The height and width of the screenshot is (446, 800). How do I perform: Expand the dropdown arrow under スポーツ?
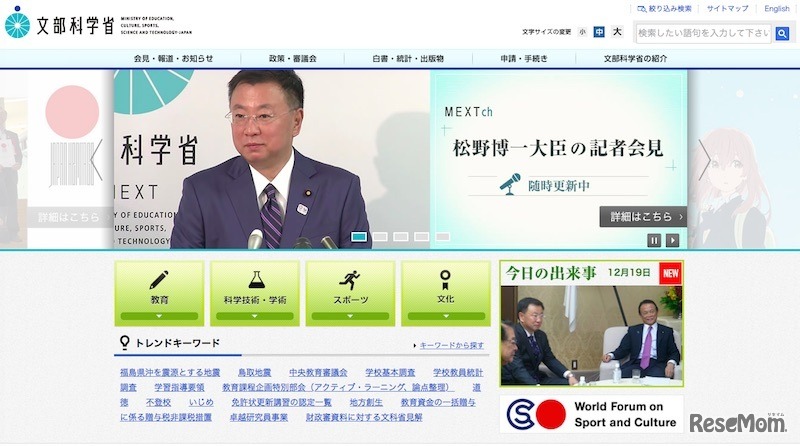pos(351,316)
